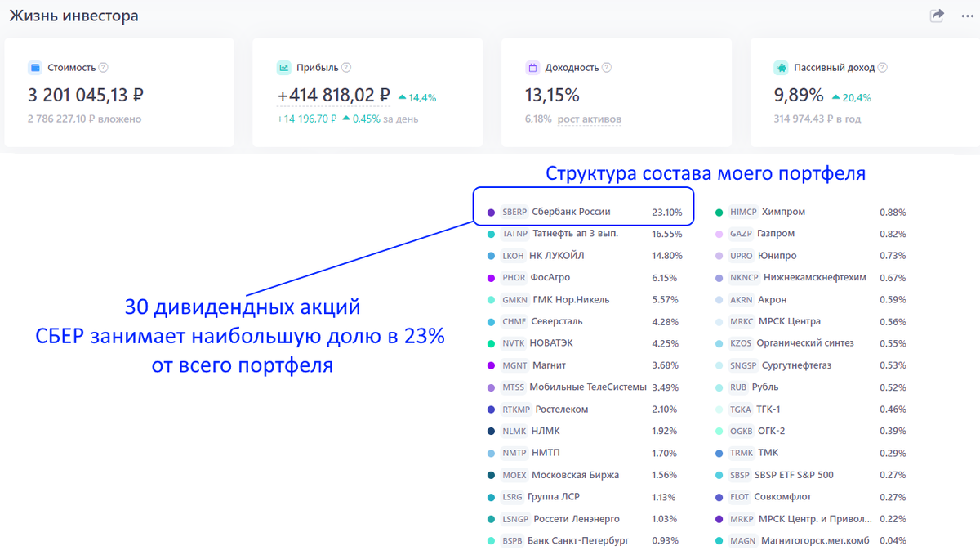The height and width of the screenshot is (555, 980).
Task: Select Северсталь row
Action: click(x=584, y=321)
